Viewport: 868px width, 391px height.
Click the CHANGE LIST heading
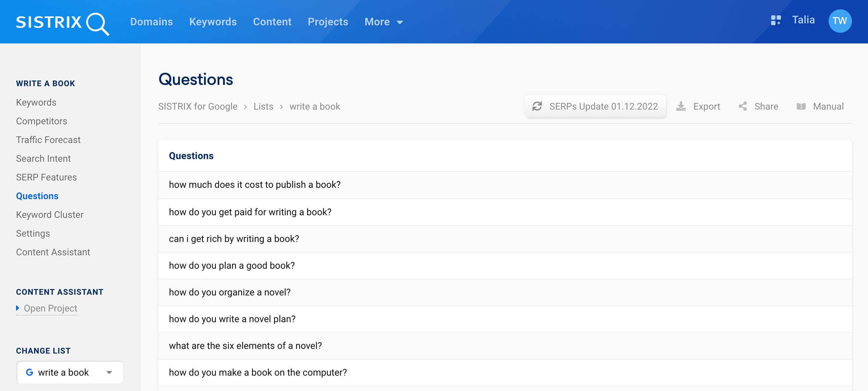[43, 351]
